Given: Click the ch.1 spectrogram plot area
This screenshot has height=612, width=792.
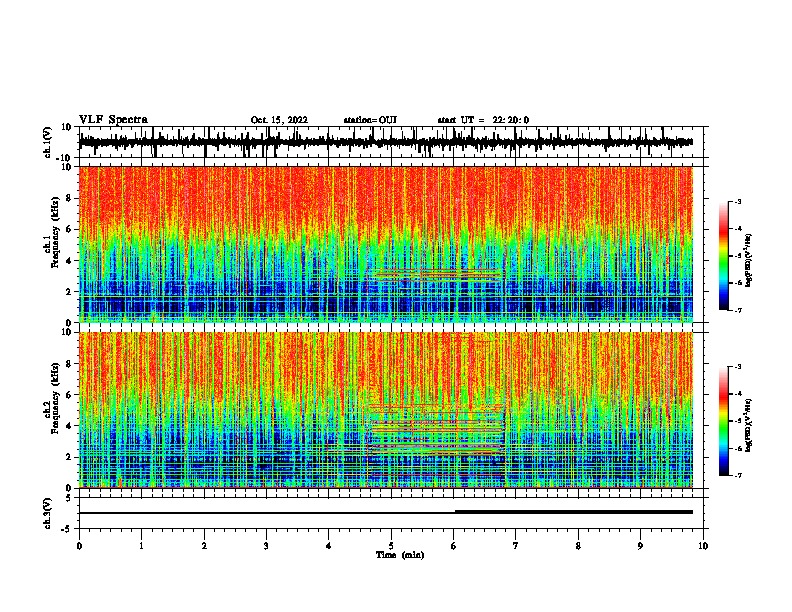Looking at the screenshot, I should [x=386, y=244].
